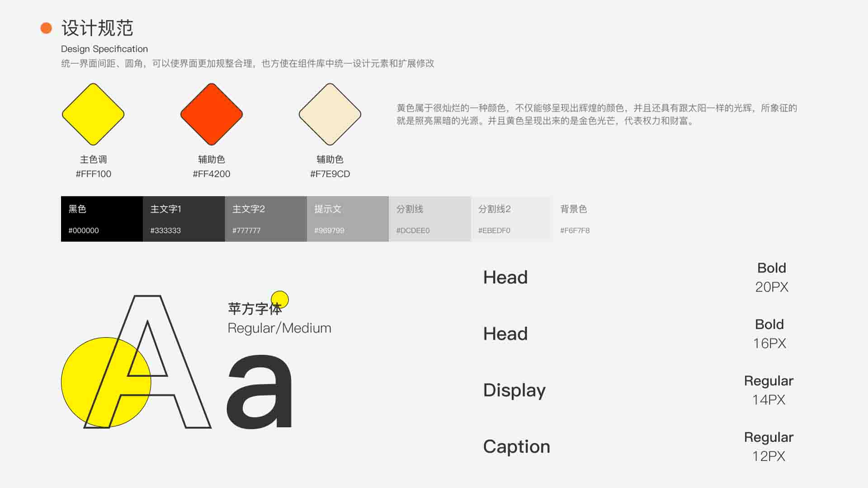This screenshot has width=868, height=488.
Task: Select the #333333 main text color block
Action: coord(184,219)
